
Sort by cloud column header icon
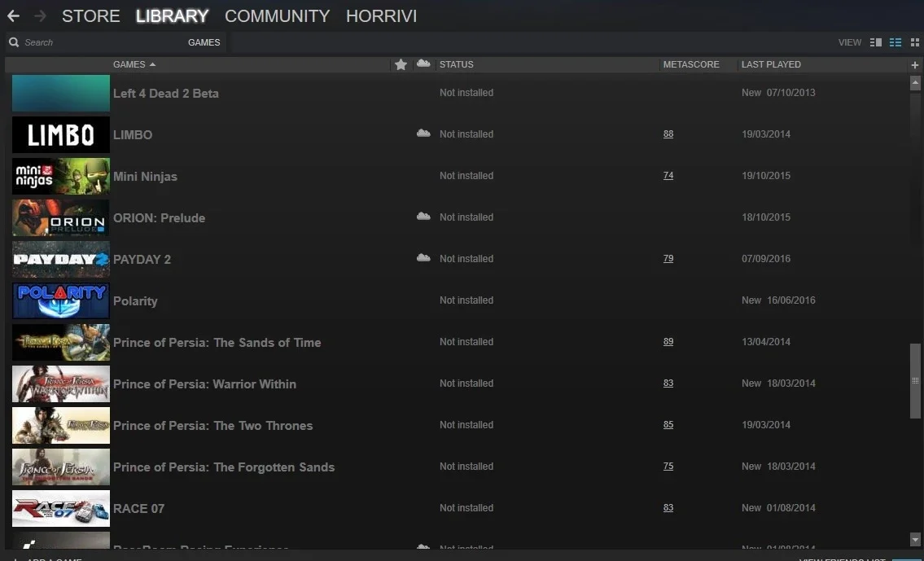423,64
